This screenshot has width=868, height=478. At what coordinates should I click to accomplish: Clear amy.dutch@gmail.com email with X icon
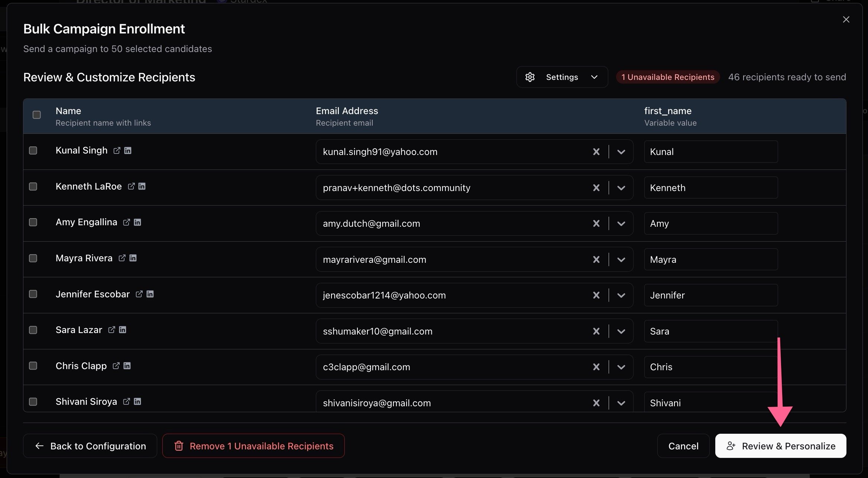point(596,223)
